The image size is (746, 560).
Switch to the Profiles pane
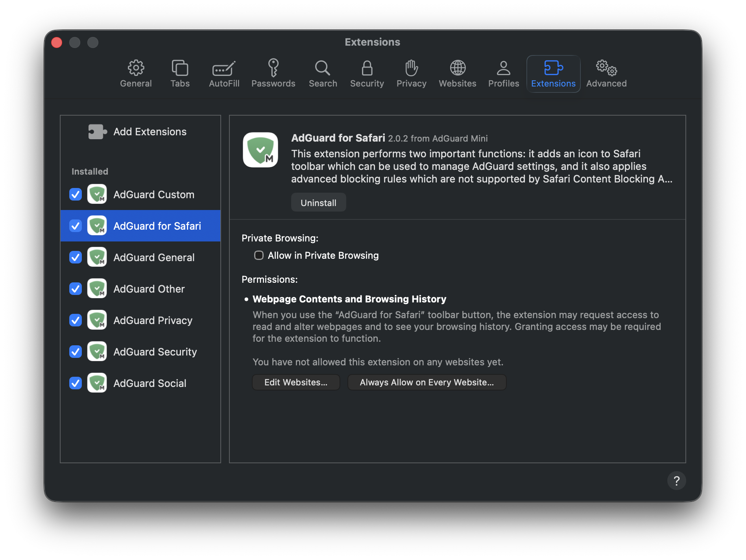503,73
